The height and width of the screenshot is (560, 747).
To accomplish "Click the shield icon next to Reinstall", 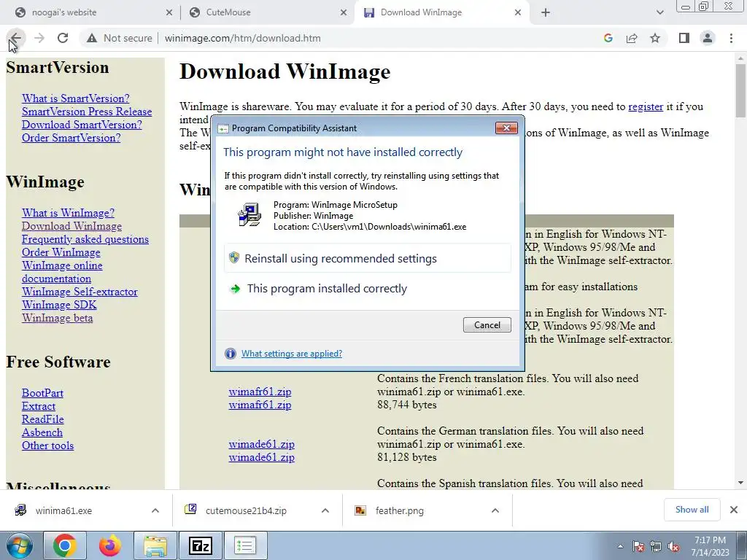I will click(x=234, y=257).
